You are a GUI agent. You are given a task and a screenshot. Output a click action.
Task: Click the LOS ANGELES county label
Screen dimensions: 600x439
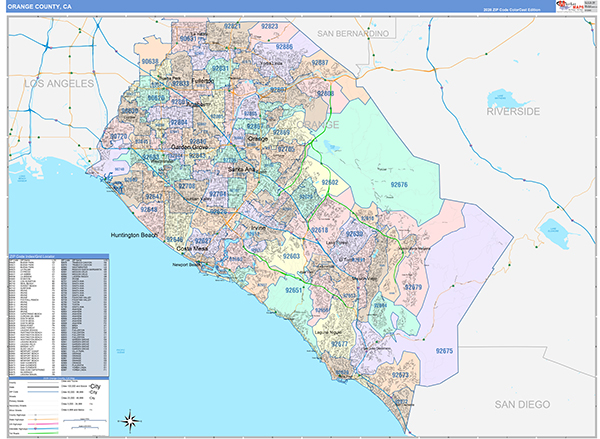pyautogui.click(x=57, y=83)
